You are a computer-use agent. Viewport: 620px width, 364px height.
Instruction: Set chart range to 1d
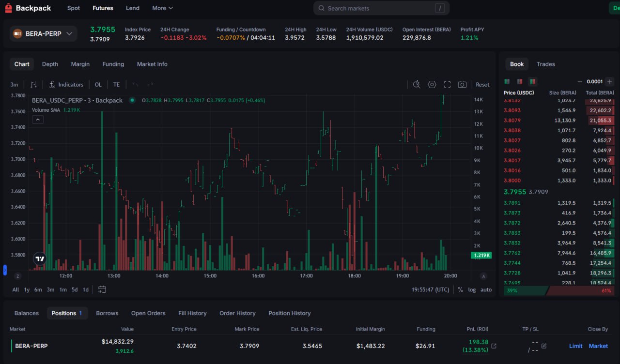point(86,289)
